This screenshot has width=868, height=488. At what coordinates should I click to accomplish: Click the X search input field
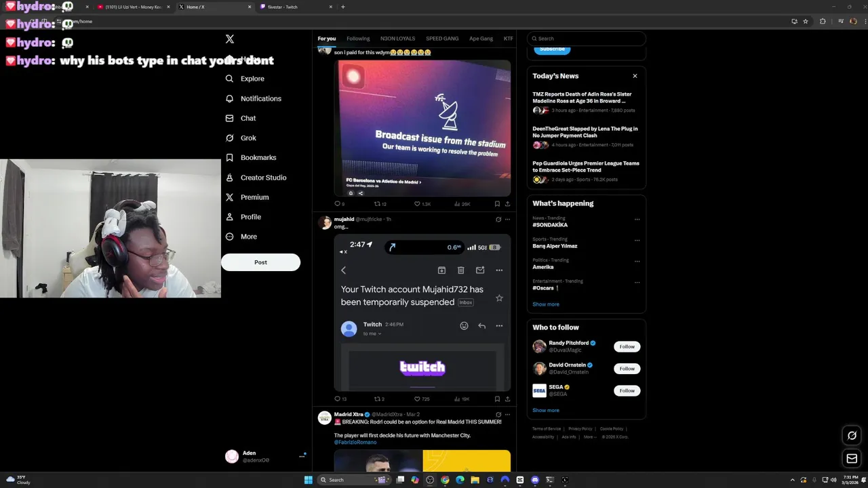point(587,39)
